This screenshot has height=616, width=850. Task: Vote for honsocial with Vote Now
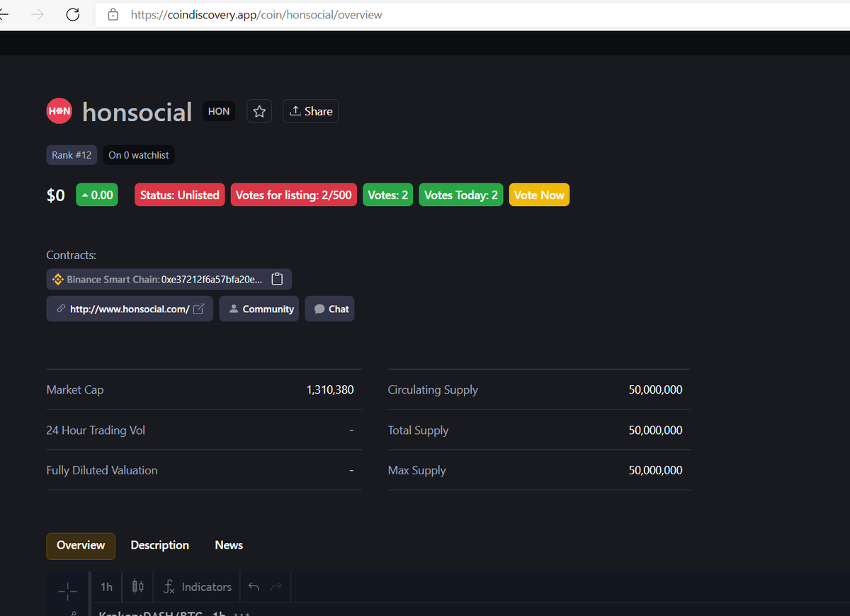[x=539, y=195]
